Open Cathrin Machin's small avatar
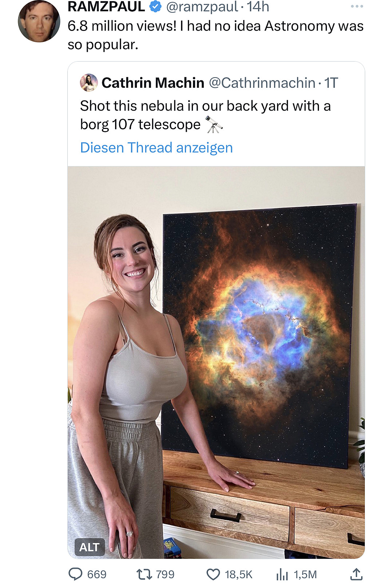The height and width of the screenshot is (588, 383). (x=89, y=83)
